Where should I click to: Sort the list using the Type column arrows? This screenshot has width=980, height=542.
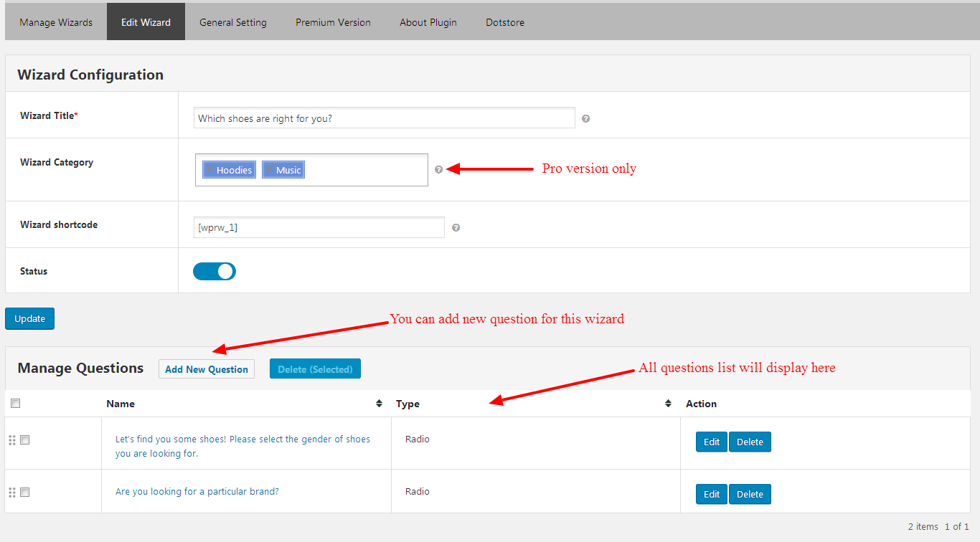668,404
